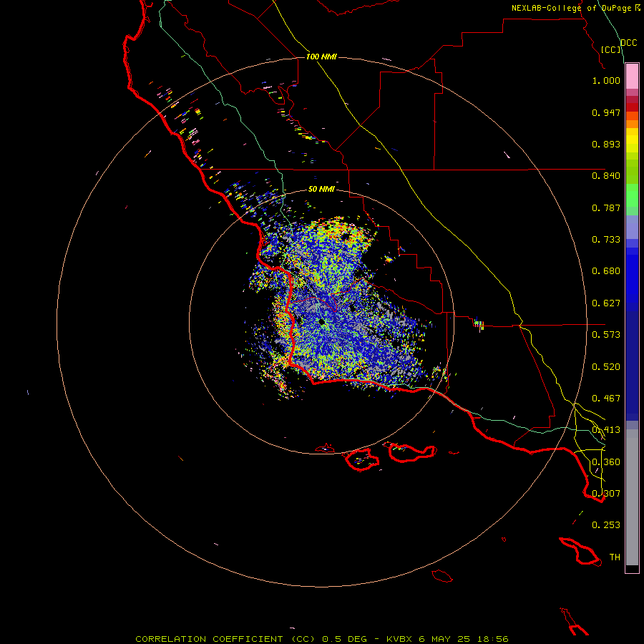
Task: Click the 6 MAY 25 date text
Action: point(444,639)
